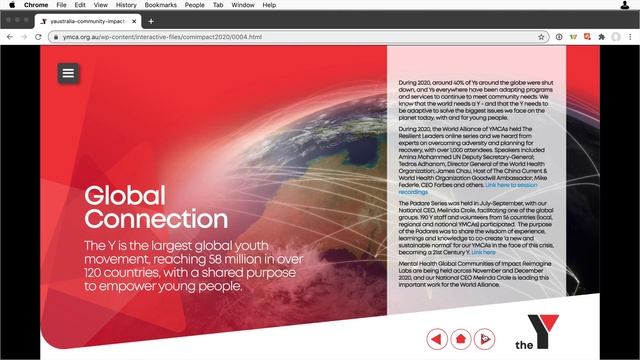Follow the 'Link here' Padare Series link
The height and width of the screenshot is (360, 640).
coord(483,252)
